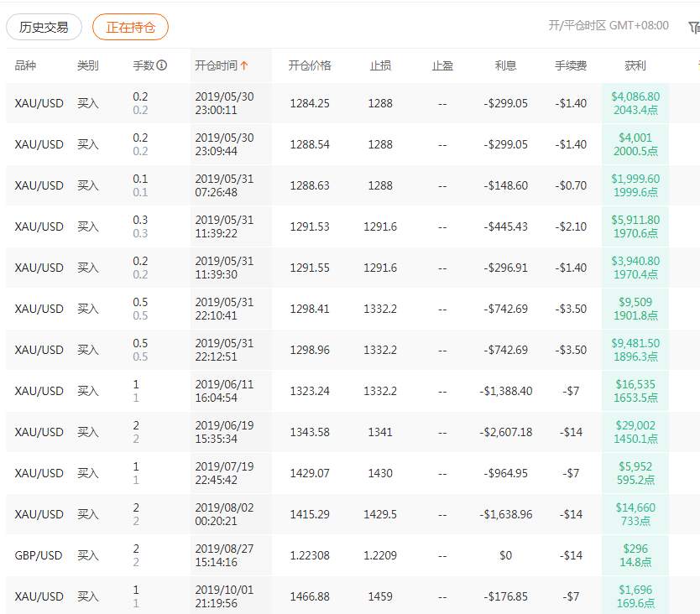Screen dimensions: 700x614
Task: Click open price 1291.53
Action: tap(310, 226)
